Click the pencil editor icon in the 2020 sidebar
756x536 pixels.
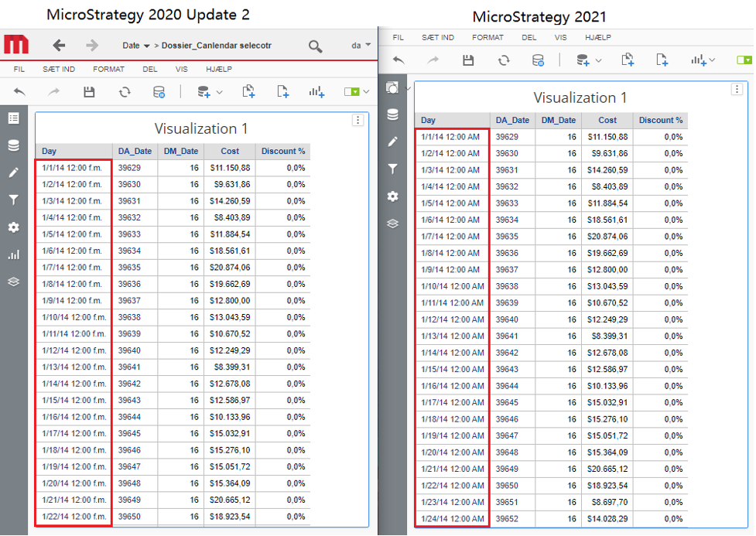[13, 172]
